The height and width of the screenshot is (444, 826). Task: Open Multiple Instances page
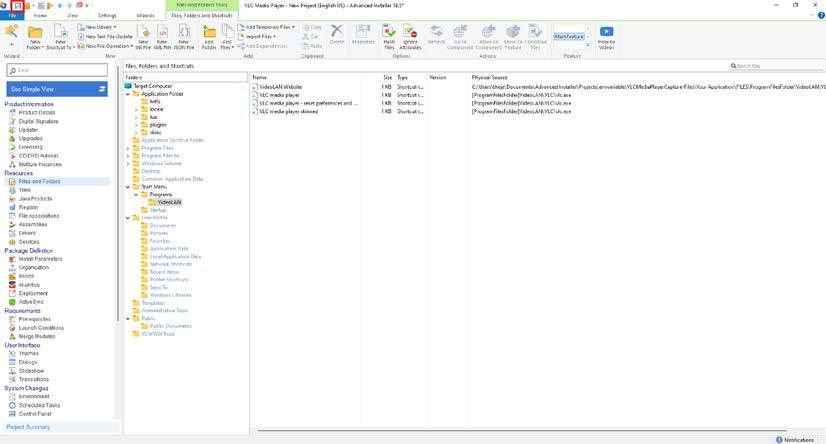click(x=40, y=164)
